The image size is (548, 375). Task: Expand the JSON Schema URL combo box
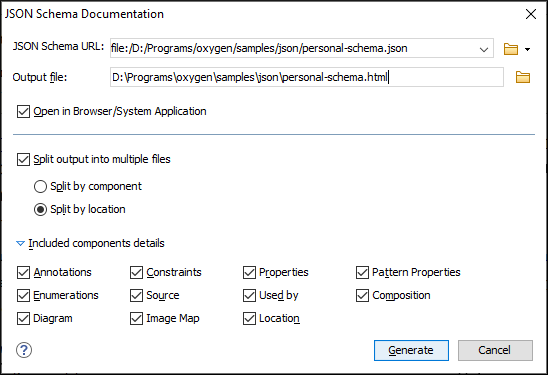point(484,49)
